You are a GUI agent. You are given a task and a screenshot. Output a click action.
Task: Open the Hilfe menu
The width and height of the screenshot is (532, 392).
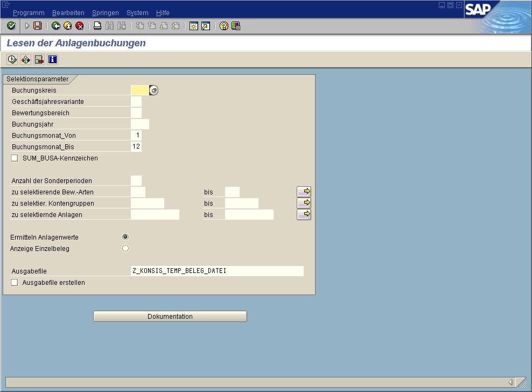163,13
